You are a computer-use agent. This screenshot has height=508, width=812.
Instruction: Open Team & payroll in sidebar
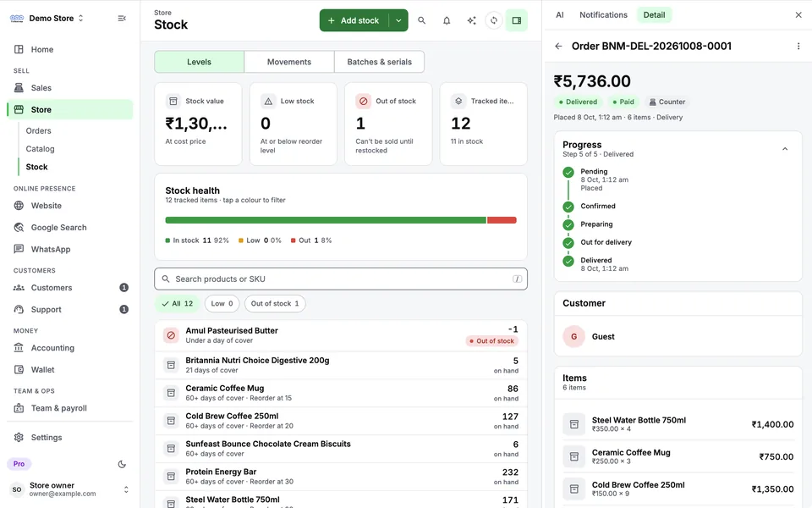point(70,407)
